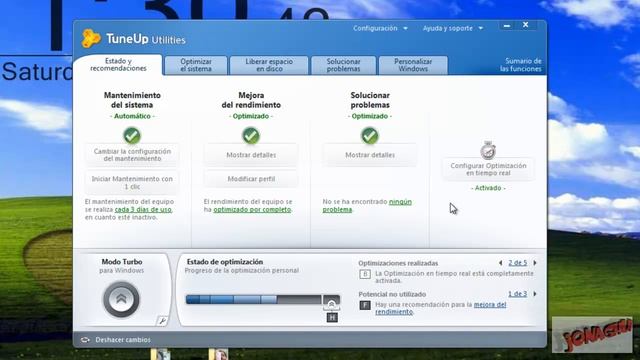Click the green checkmark under Solucionar problemas
Screen dimensions: 640x360
tap(369, 136)
